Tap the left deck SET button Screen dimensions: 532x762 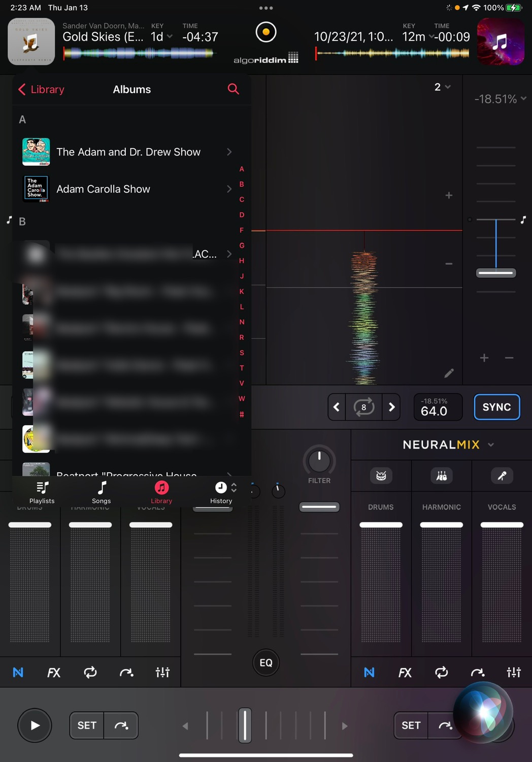pos(87,725)
